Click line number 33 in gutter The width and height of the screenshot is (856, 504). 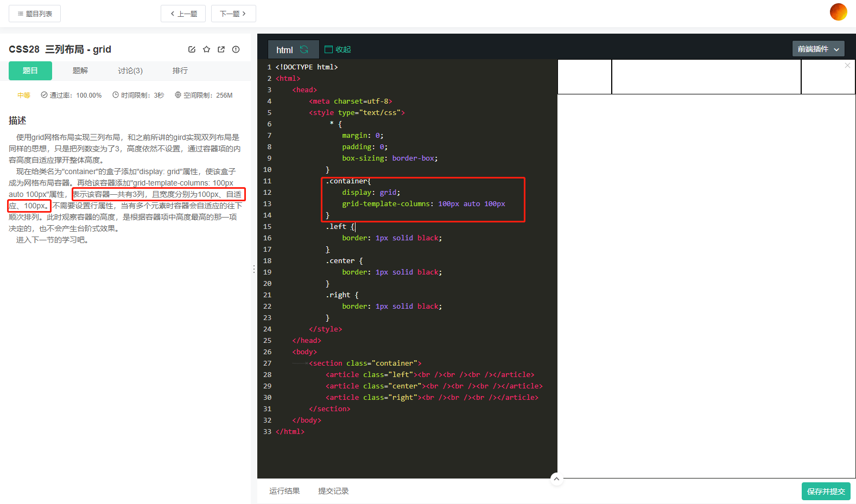tap(267, 432)
